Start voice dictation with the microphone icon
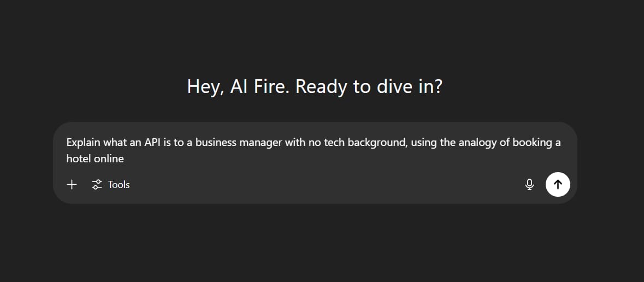 (529, 185)
